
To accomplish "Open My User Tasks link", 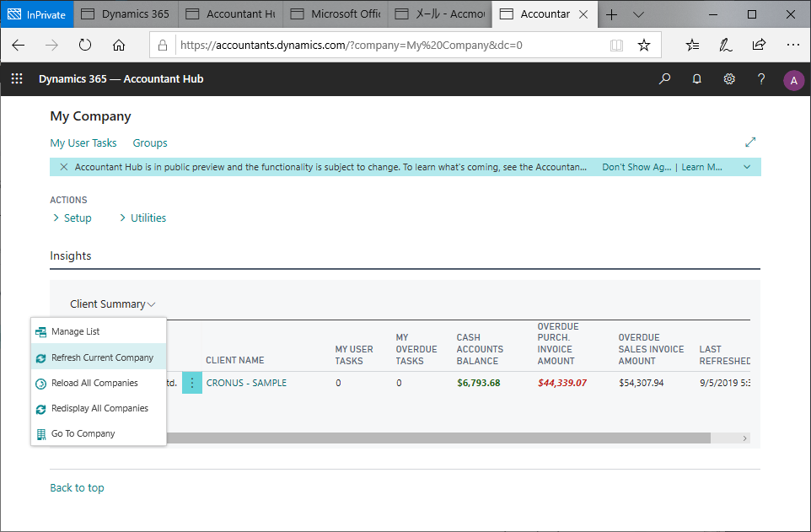I will (83, 142).
